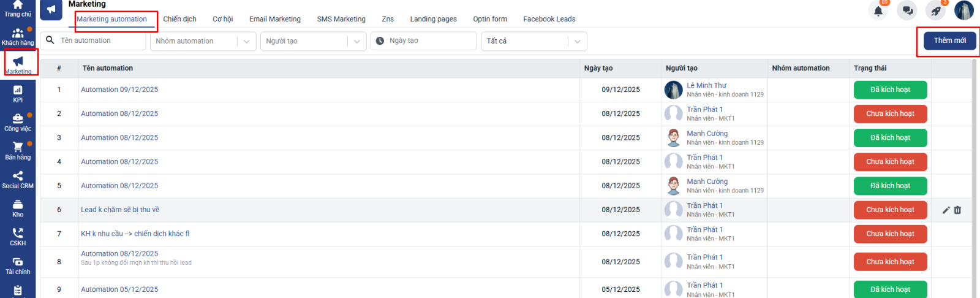Toggle 'Chưa kích hoạt' status for row 2

[x=890, y=113]
